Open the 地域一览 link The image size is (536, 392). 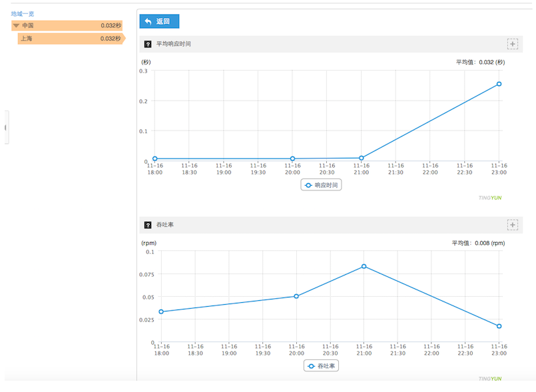pyautogui.click(x=23, y=13)
